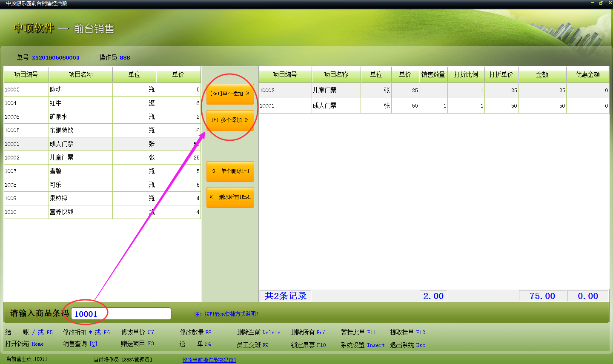Screen dimensions: 613x364
Task: Click the 修改单价 F7 shortcut label
Action: point(137,332)
